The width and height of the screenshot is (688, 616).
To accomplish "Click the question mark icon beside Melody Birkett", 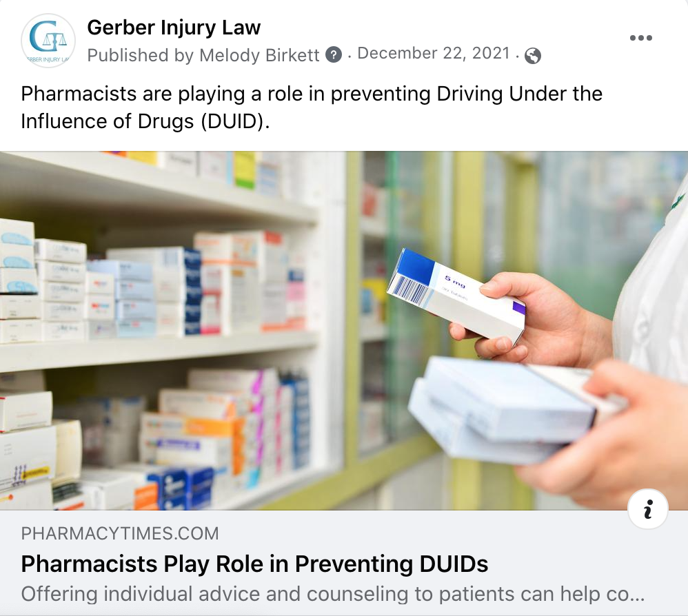I will click(334, 55).
